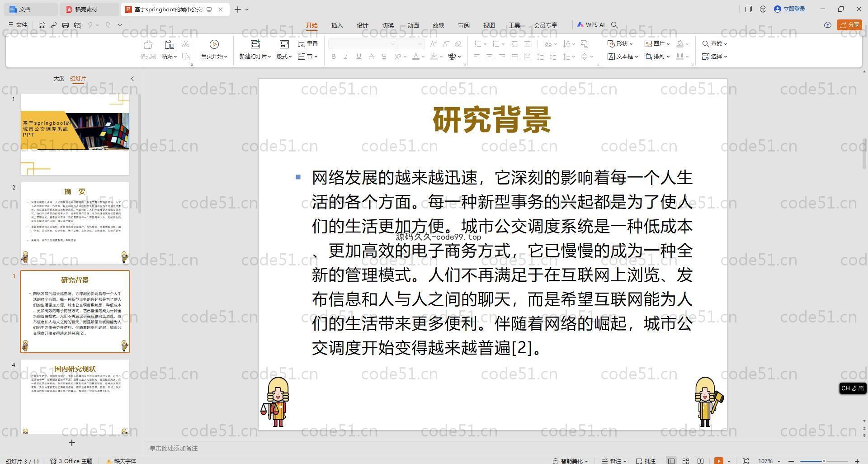The height and width of the screenshot is (464, 868).
Task: Click the Reset (重置) button
Action: coord(308,44)
